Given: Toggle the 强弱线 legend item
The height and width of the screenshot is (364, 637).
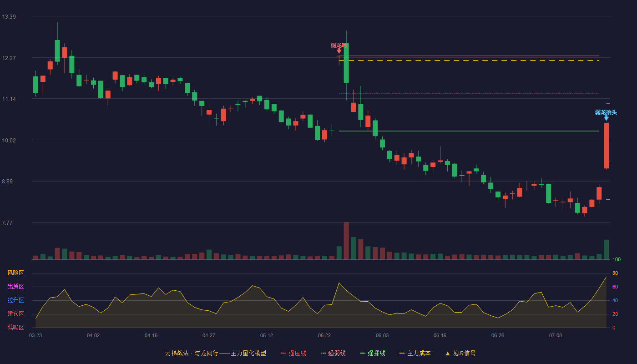Looking at the screenshot, I should pyautogui.click(x=333, y=353).
